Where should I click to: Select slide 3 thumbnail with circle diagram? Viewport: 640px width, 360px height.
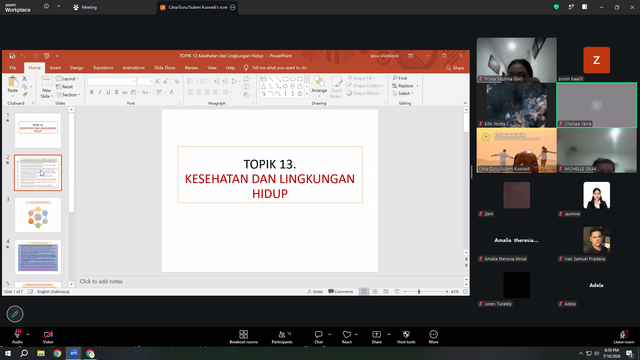(x=38, y=215)
